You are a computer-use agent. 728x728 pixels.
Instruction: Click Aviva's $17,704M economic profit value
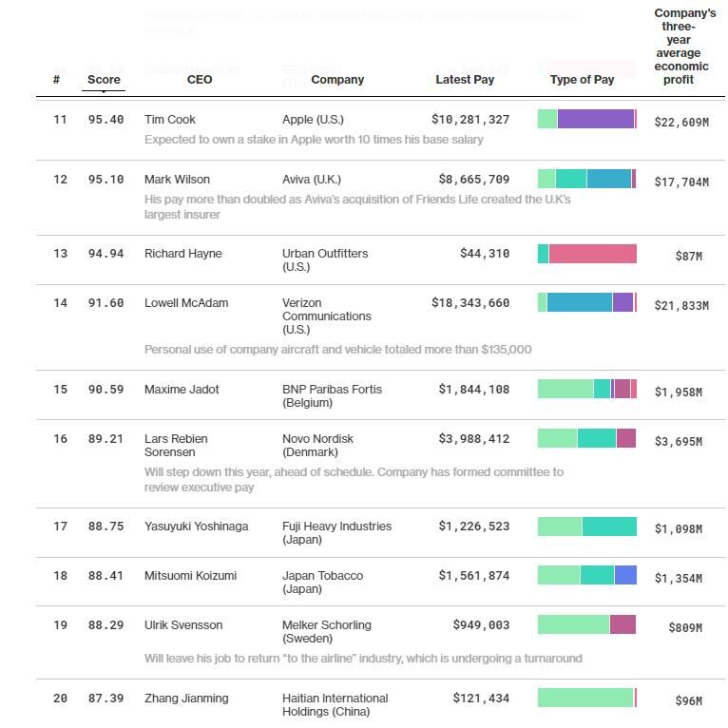681,182
